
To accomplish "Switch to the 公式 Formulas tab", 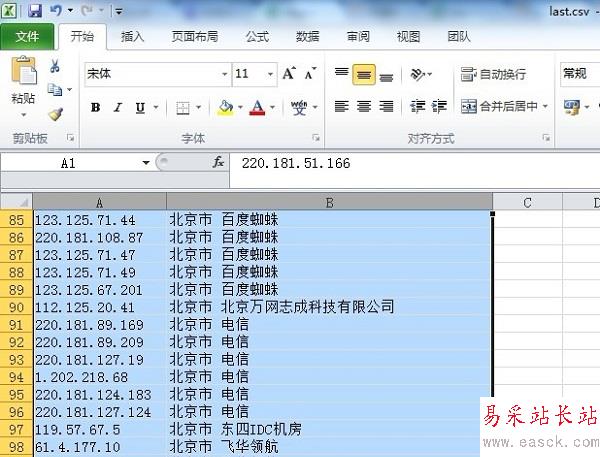I will tap(257, 36).
